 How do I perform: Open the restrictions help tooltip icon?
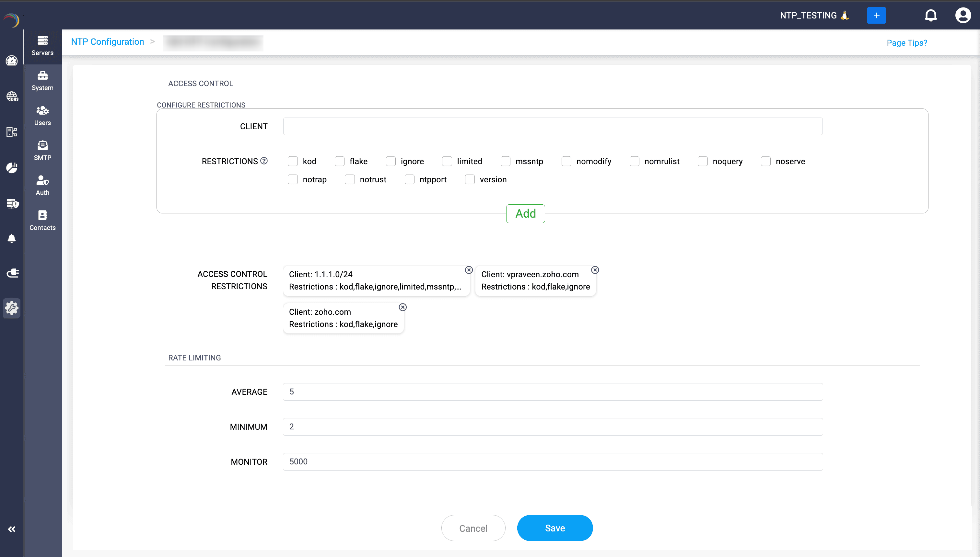pyautogui.click(x=264, y=161)
